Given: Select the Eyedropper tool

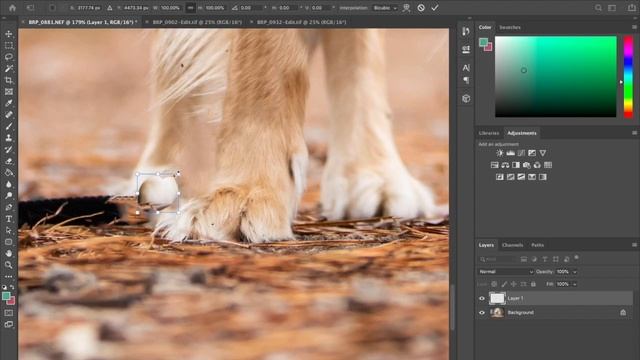Looking at the screenshot, I should click(9, 103).
